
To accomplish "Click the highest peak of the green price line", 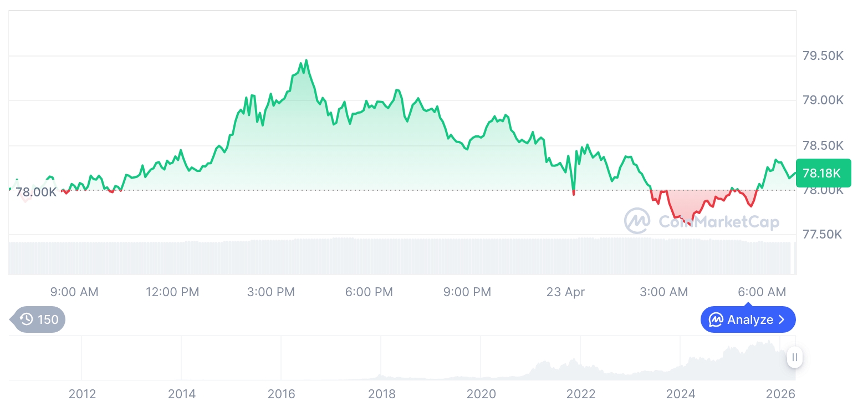I will [x=306, y=60].
